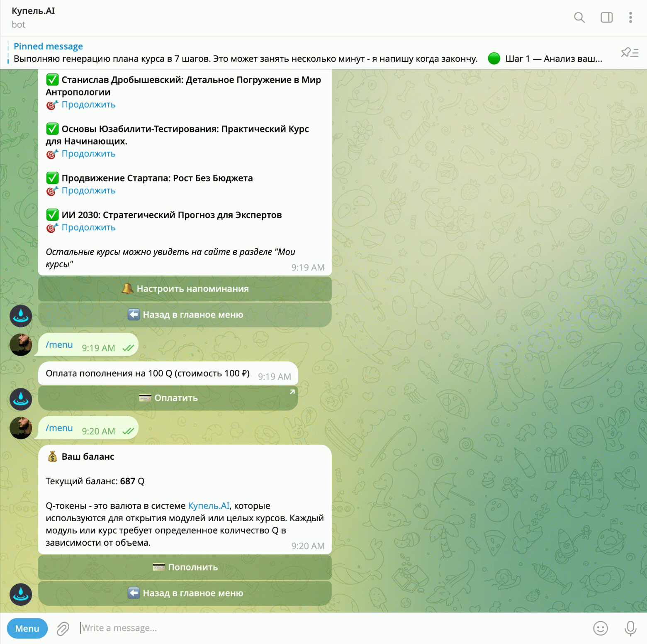
Task: Click the /menu command in sent message
Action: [x=59, y=344]
